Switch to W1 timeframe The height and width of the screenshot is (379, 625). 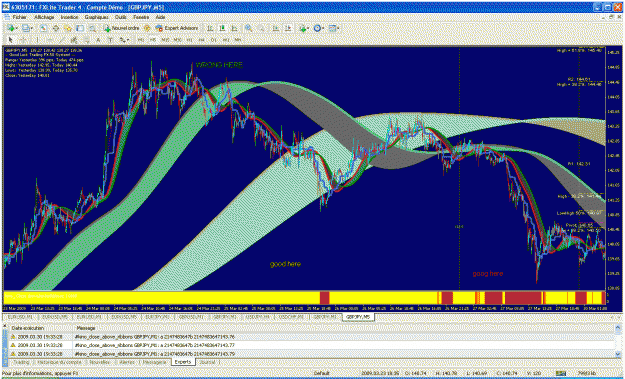(226, 40)
